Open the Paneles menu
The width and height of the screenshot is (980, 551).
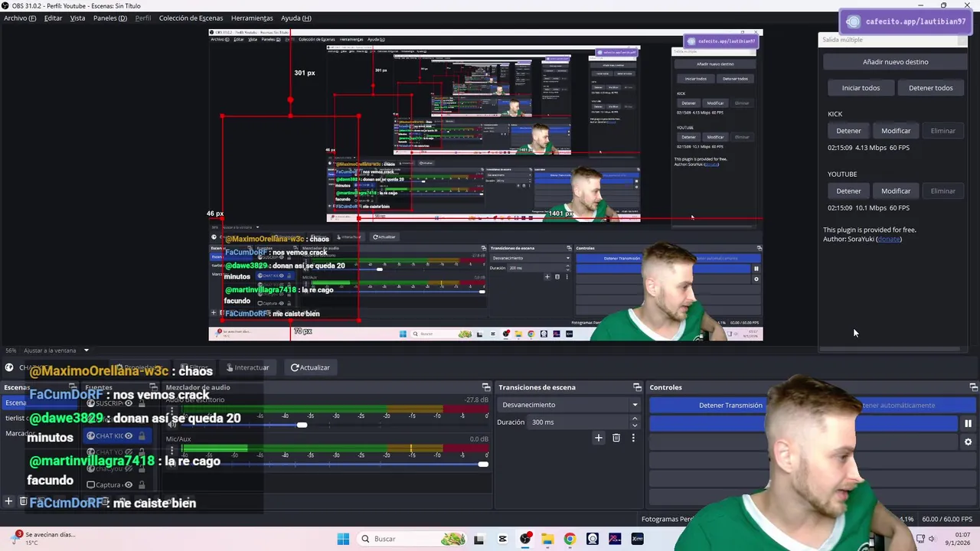(x=110, y=18)
